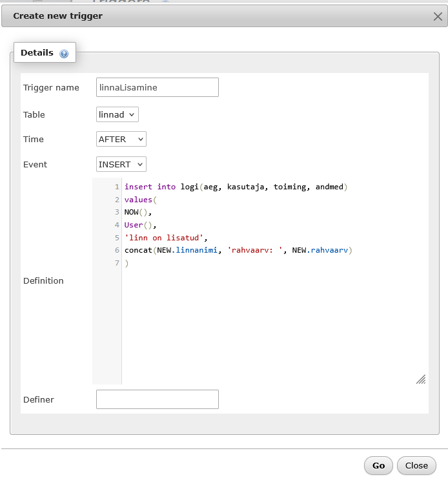Click the closing parenthesis on line 7
This screenshot has width=448, height=484.
[127, 262]
